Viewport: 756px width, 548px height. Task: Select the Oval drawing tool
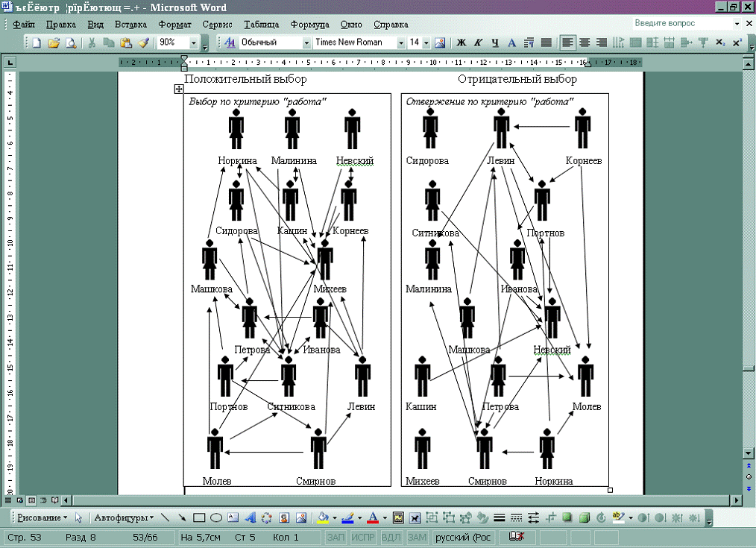215,517
